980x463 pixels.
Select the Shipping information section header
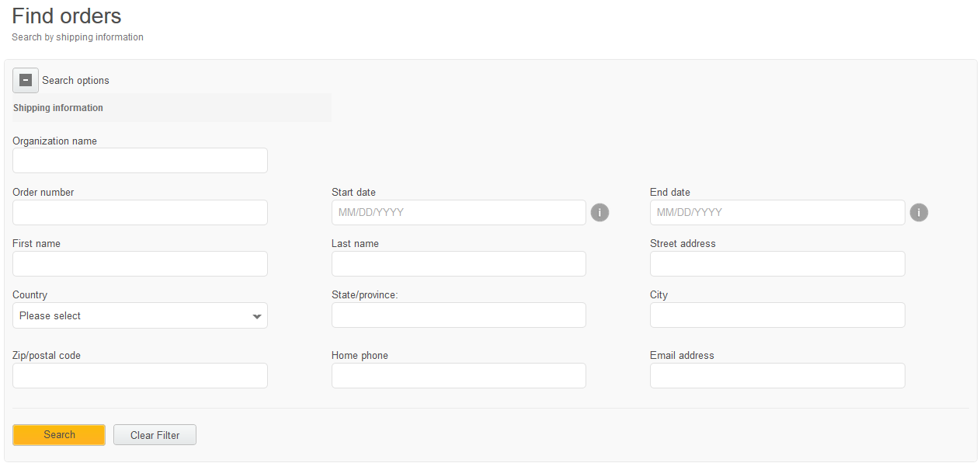[x=57, y=107]
